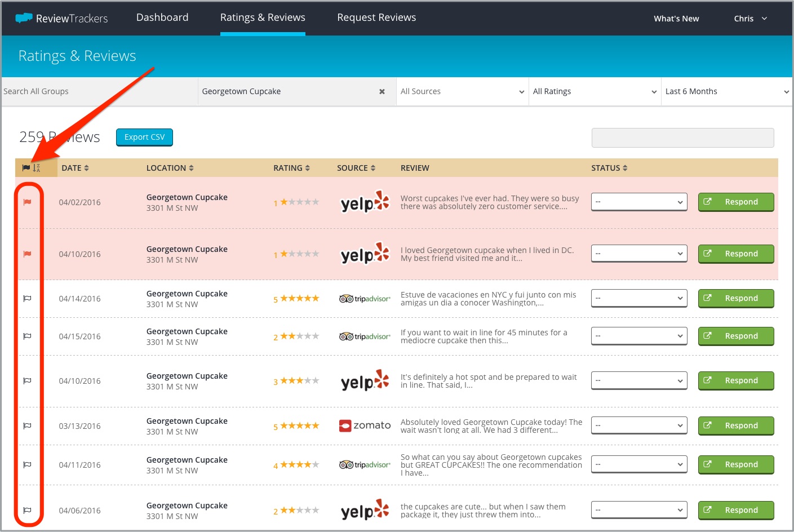Screen dimensions: 794x532
Task: Clear the Georgetown Cupcake filter with X
Action: [x=382, y=91]
